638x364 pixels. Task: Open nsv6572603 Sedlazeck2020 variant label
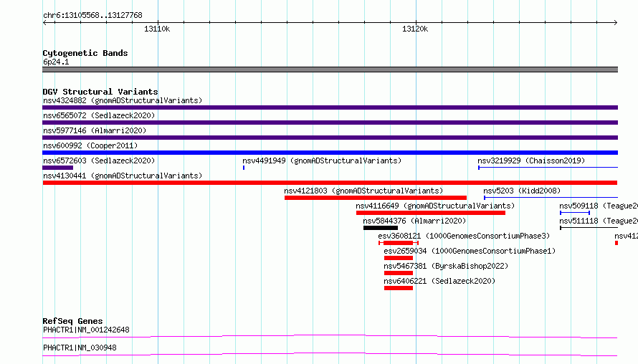click(x=99, y=161)
